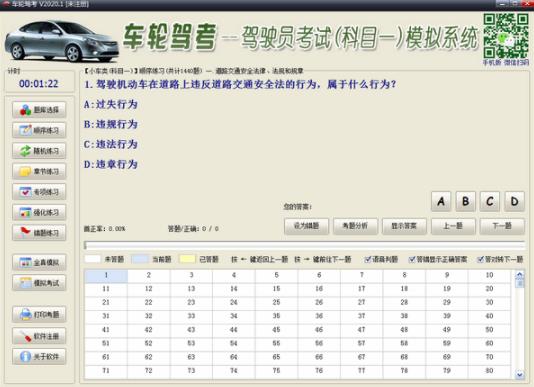Select question 1 in the grid

point(106,275)
